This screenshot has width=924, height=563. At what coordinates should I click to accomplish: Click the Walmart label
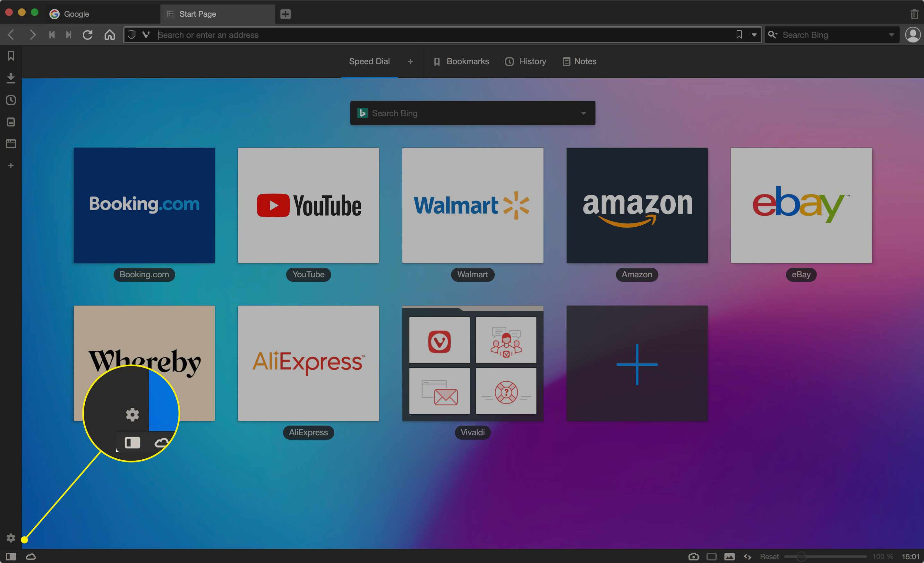[473, 274]
